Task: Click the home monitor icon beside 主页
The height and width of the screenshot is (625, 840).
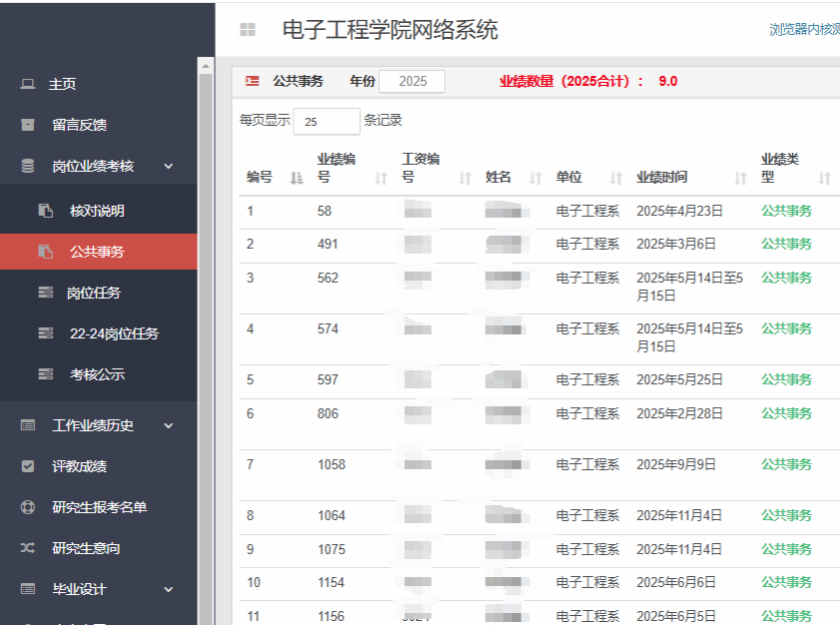Action: [x=28, y=85]
